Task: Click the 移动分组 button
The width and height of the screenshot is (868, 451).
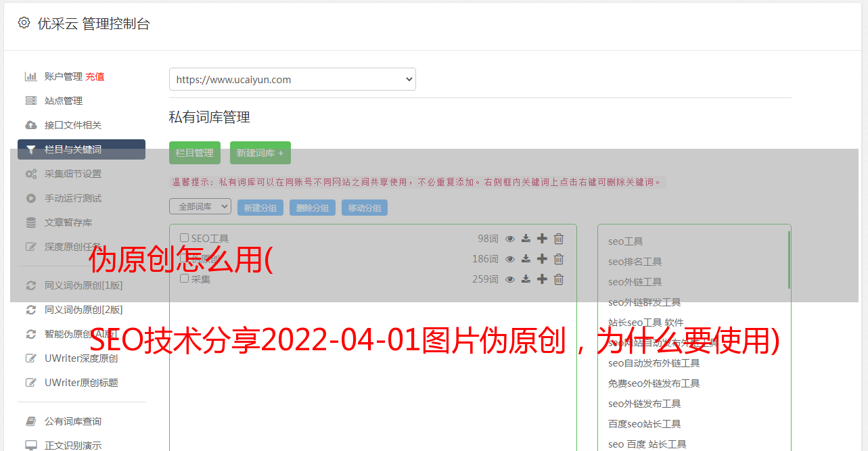Action: tap(365, 208)
